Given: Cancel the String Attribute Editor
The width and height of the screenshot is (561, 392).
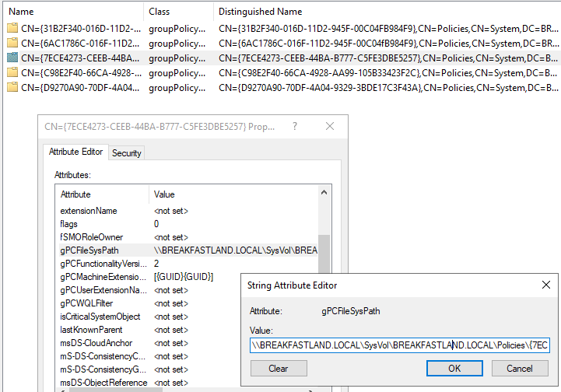Looking at the screenshot, I should [520, 368].
